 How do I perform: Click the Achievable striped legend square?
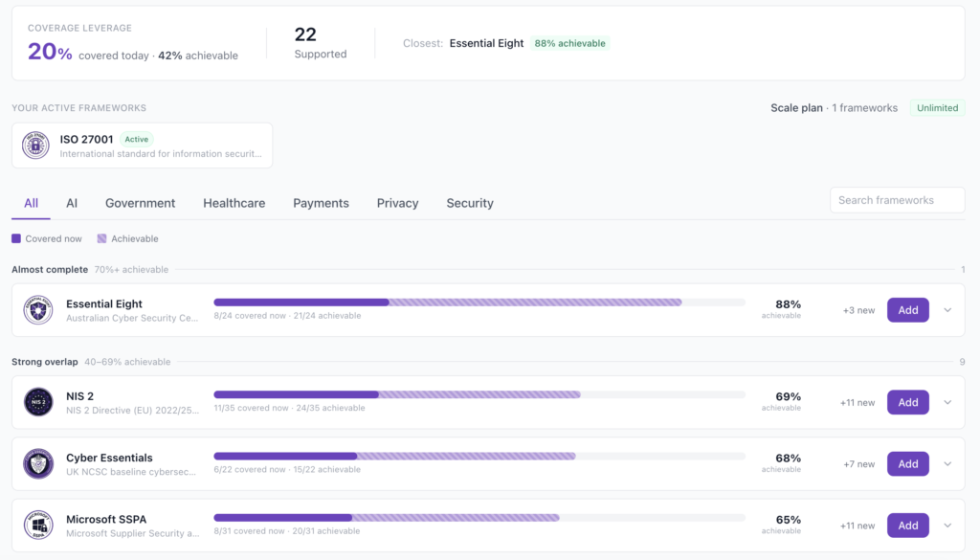click(101, 238)
